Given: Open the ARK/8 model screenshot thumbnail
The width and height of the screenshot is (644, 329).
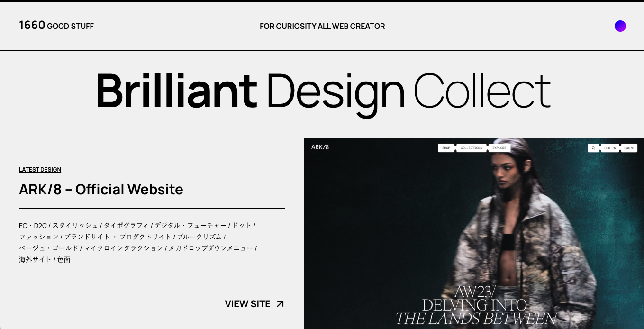Looking at the screenshot, I should point(474,234).
